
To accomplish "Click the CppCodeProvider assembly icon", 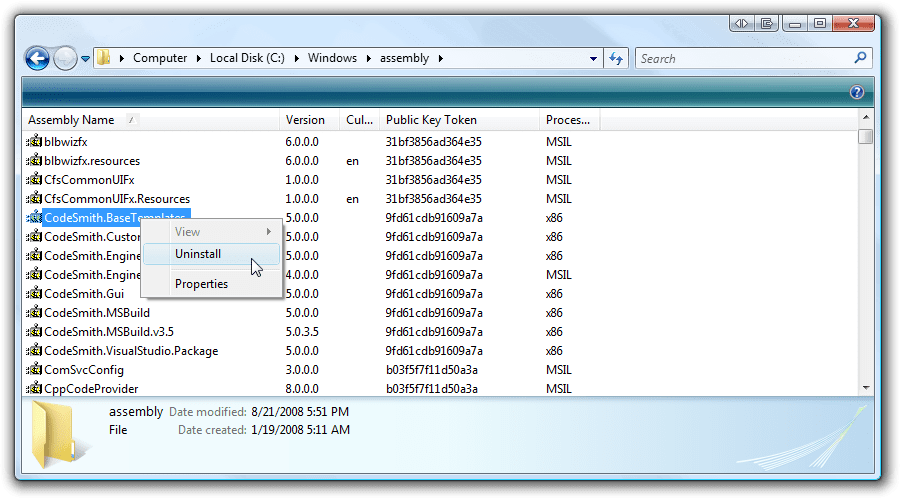I will tap(34, 388).
